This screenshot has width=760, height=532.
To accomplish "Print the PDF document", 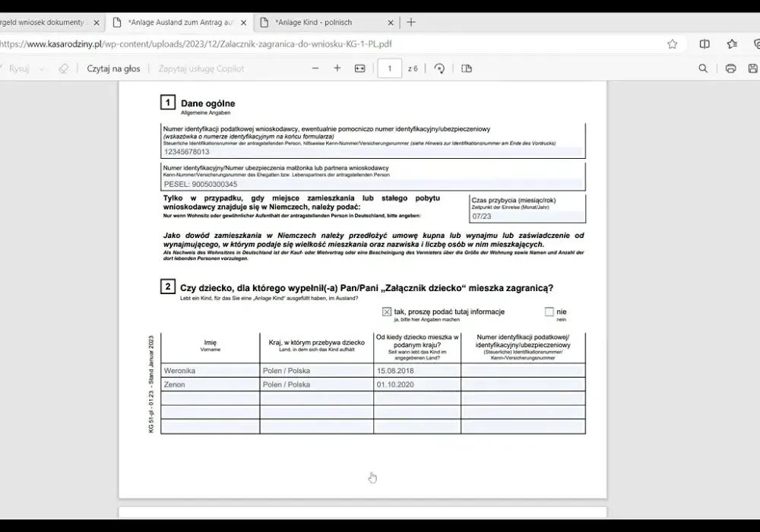I will pos(730,68).
